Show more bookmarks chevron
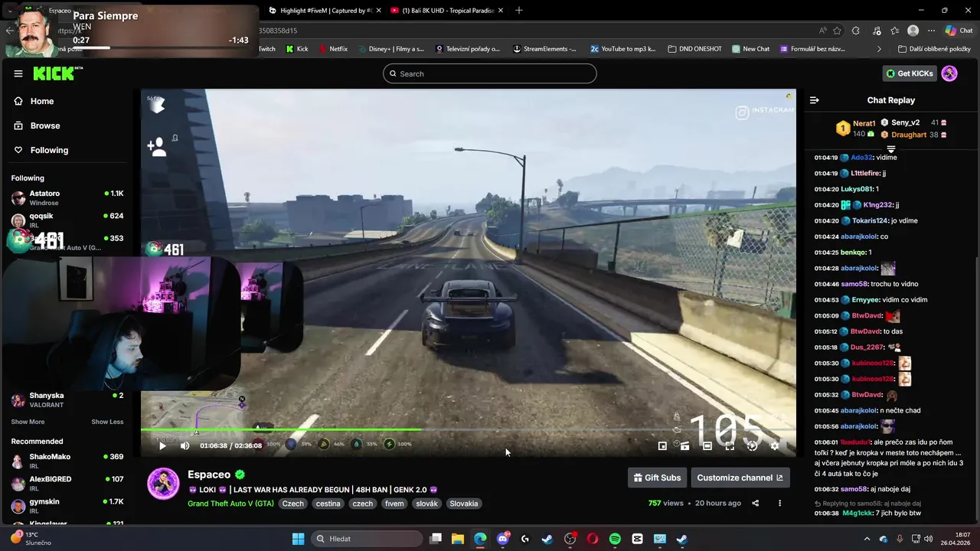 click(x=879, y=49)
